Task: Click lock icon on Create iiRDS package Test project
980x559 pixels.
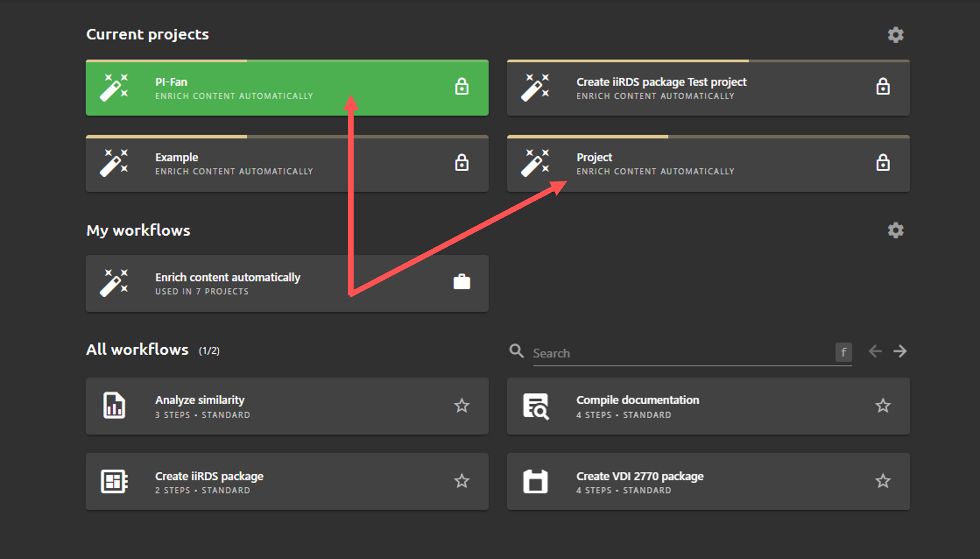Action: pyautogui.click(x=883, y=86)
